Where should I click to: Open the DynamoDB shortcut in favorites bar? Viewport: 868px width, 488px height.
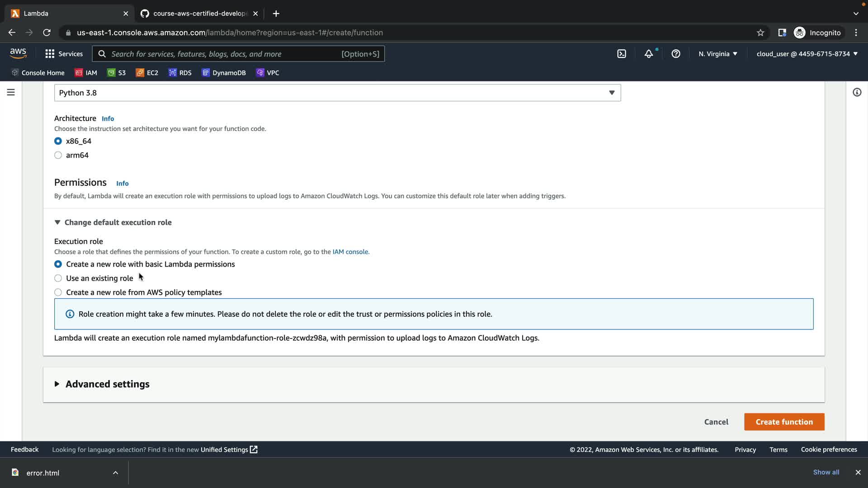pyautogui.click(x=224, y=73)
